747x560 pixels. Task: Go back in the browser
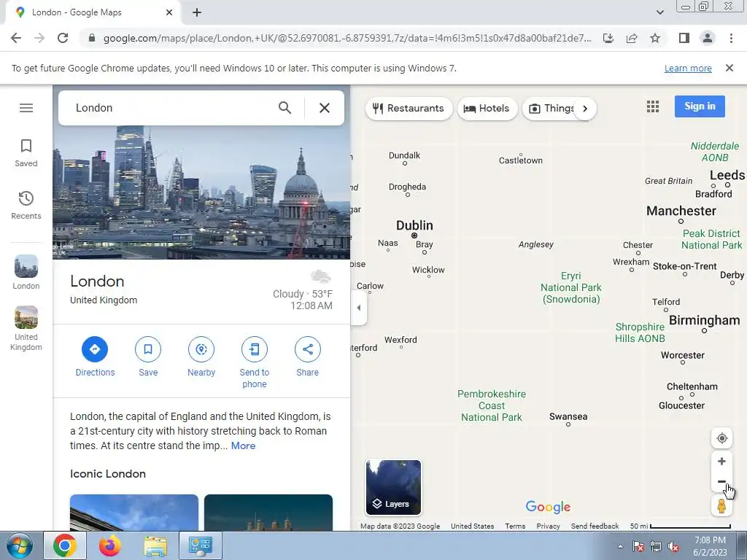click(x=16, y=38)
